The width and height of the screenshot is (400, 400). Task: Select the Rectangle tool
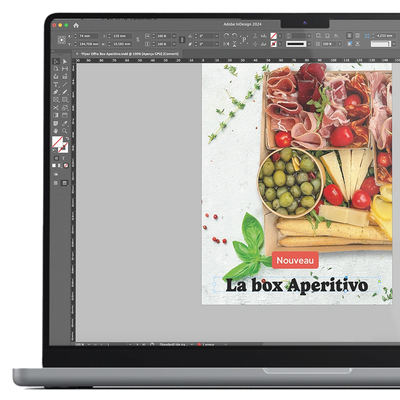(x=65, y=100)
